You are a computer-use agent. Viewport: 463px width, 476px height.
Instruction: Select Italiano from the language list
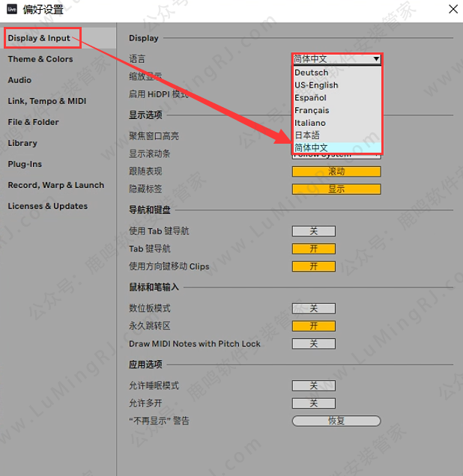[x=336, y=123]
